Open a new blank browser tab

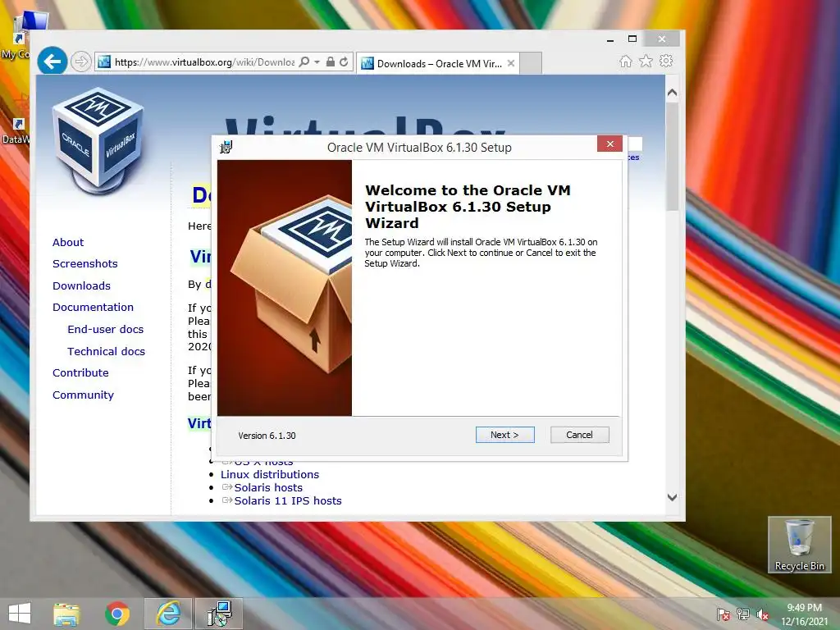(531, 63)
